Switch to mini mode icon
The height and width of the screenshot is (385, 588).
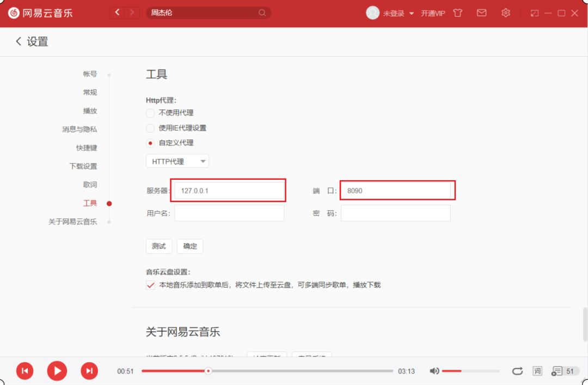coord(535,13)
